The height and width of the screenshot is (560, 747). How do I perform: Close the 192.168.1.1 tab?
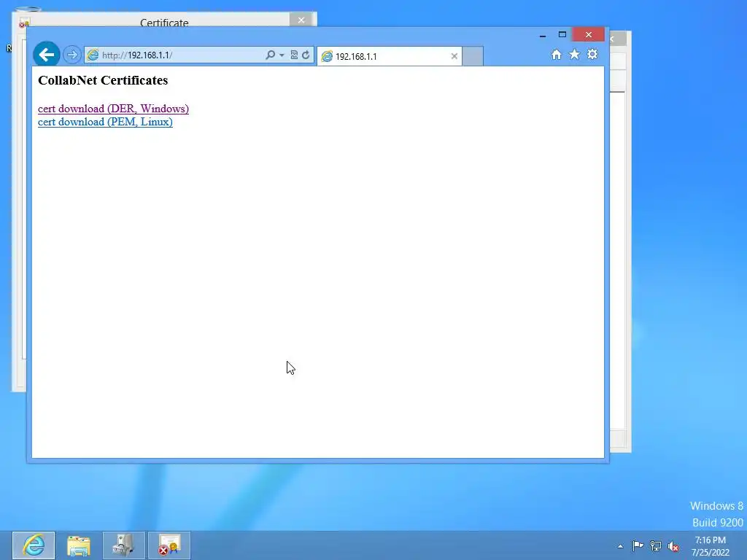coord(454,56)
